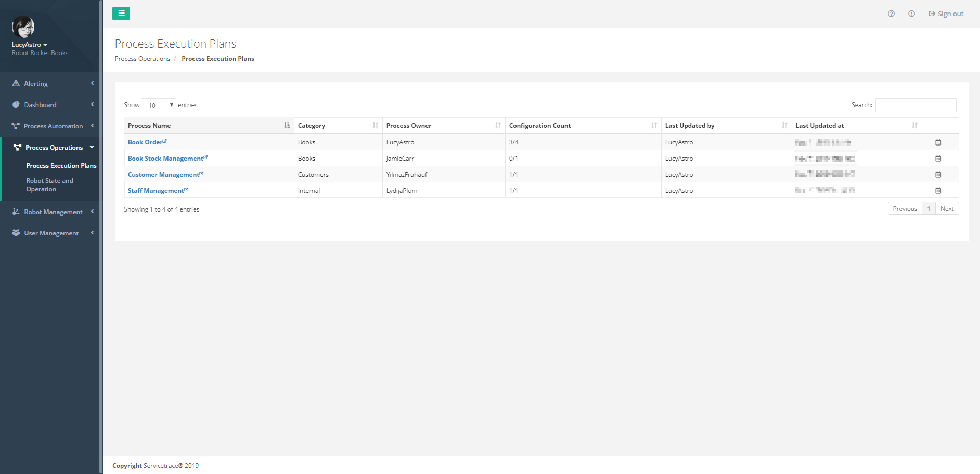Image resolution: width=980 pixels, height=474 pixels.
Task: Click the help question mark icon
Action: 891,14
